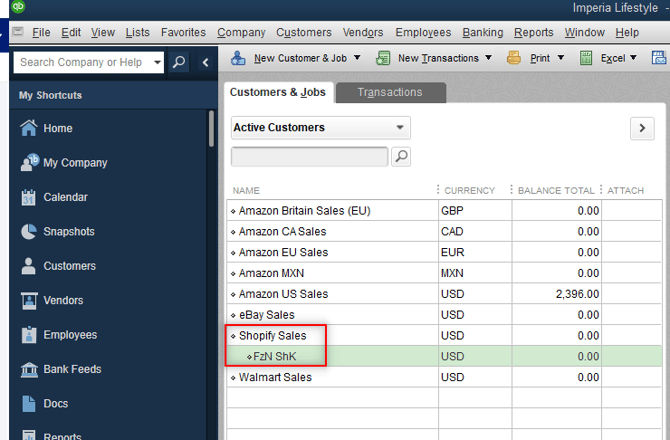This screenshot has width=670, height=440.
Task: Click the Docs sidebar icon
Action: pyautogui.click(x=28, y=404)
